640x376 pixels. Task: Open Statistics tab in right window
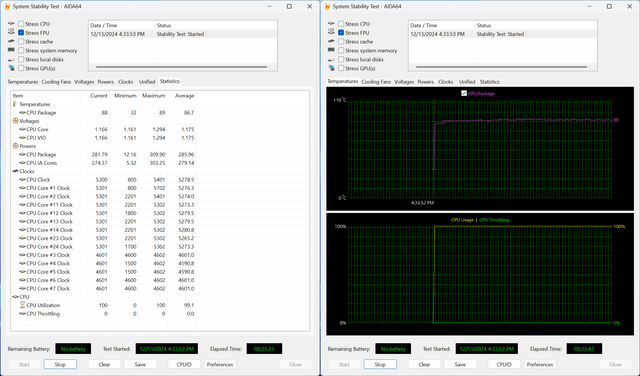click(490, 82)
